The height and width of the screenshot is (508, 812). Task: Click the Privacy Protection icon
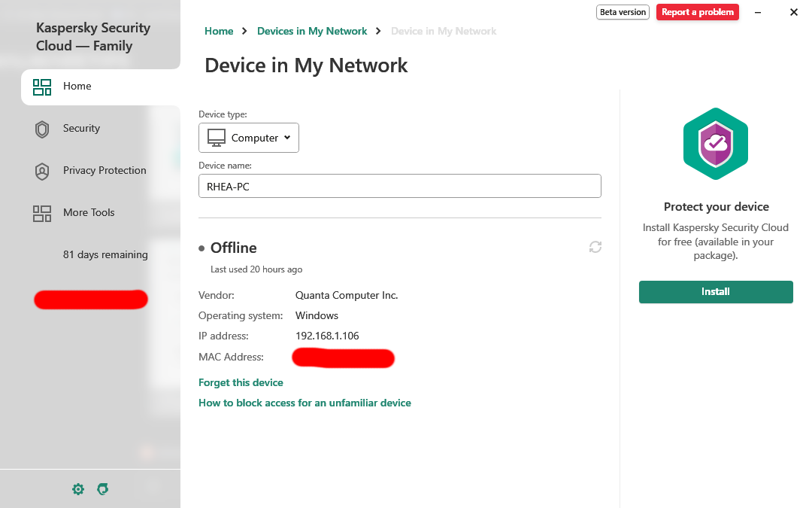point(42,171)
